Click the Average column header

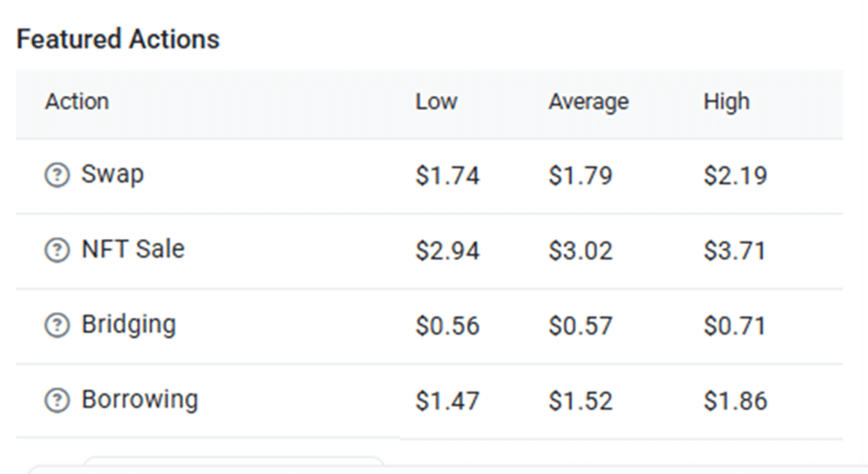coord(588,102)
